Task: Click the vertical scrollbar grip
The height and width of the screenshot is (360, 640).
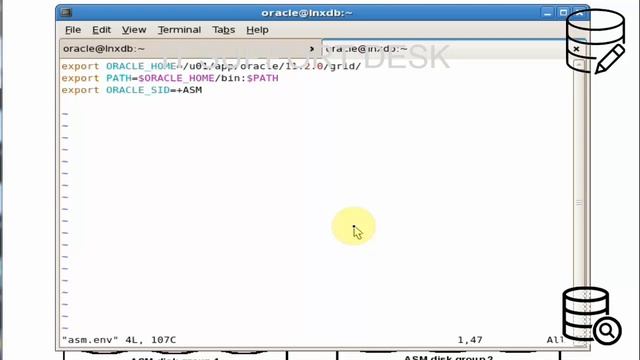Action: tap(579, 203)
